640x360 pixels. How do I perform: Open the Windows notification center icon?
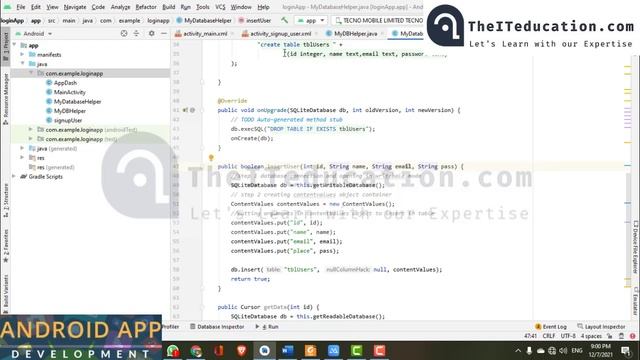tap(625, 351)
